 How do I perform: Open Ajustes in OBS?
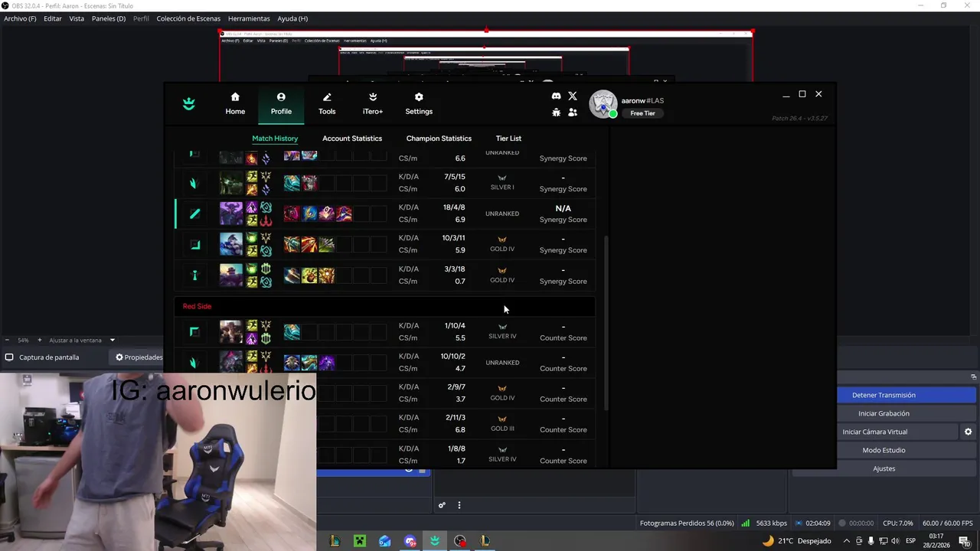tap(884, 468)
